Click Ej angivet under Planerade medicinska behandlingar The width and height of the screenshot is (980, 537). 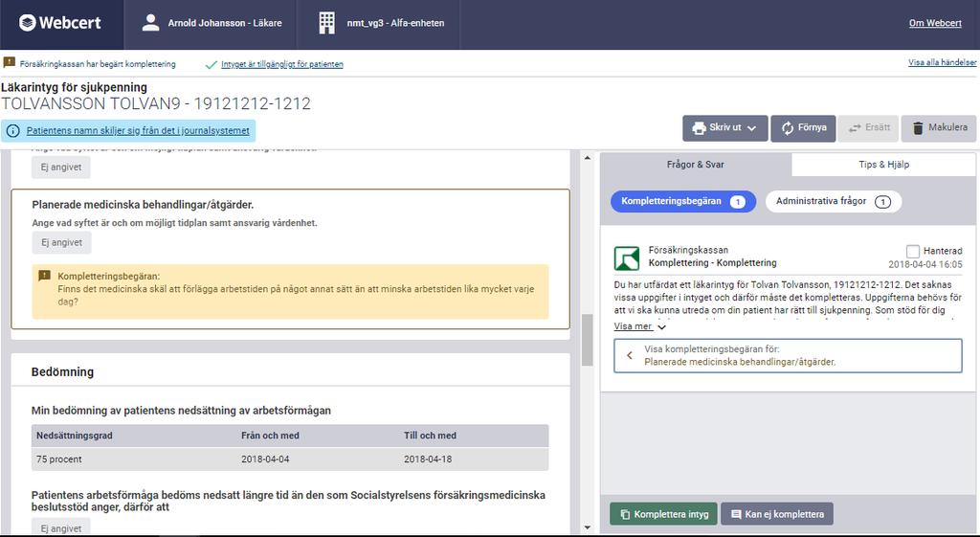[x=62, y=242]
